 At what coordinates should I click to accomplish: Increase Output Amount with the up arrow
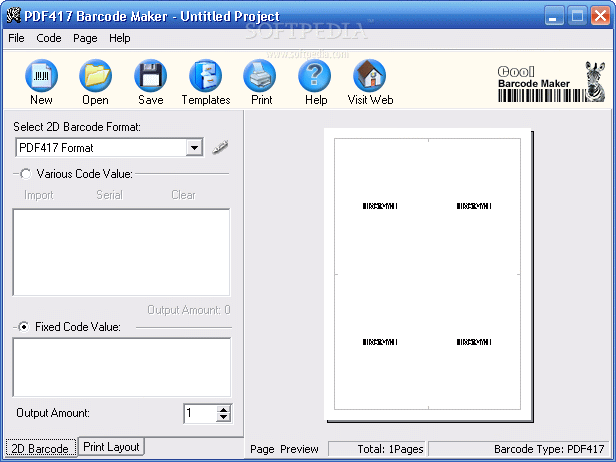(224, 410)
